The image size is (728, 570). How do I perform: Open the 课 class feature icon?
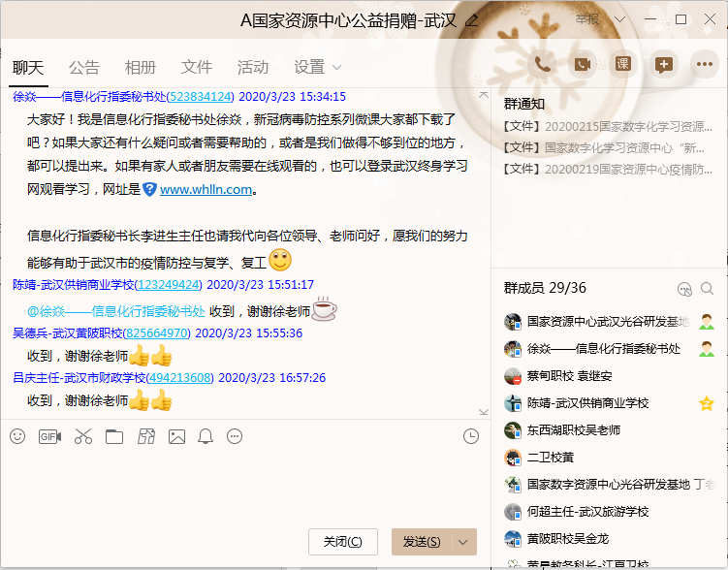pyautogui.click(x=623, y=64)
